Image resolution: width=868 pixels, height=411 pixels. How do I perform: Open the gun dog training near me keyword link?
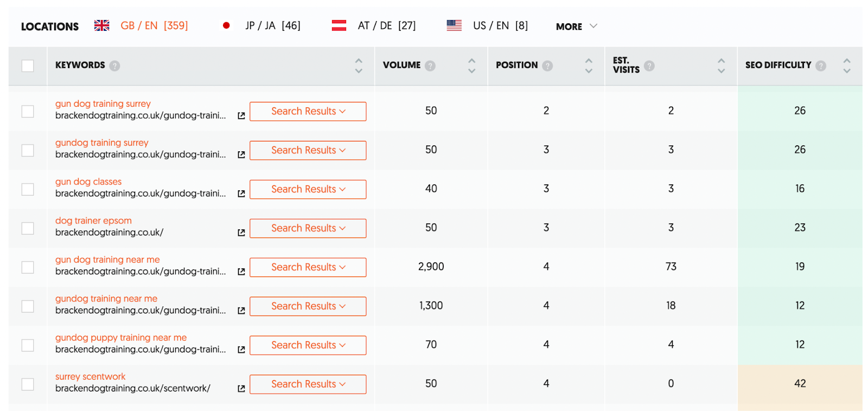point(107,260)
